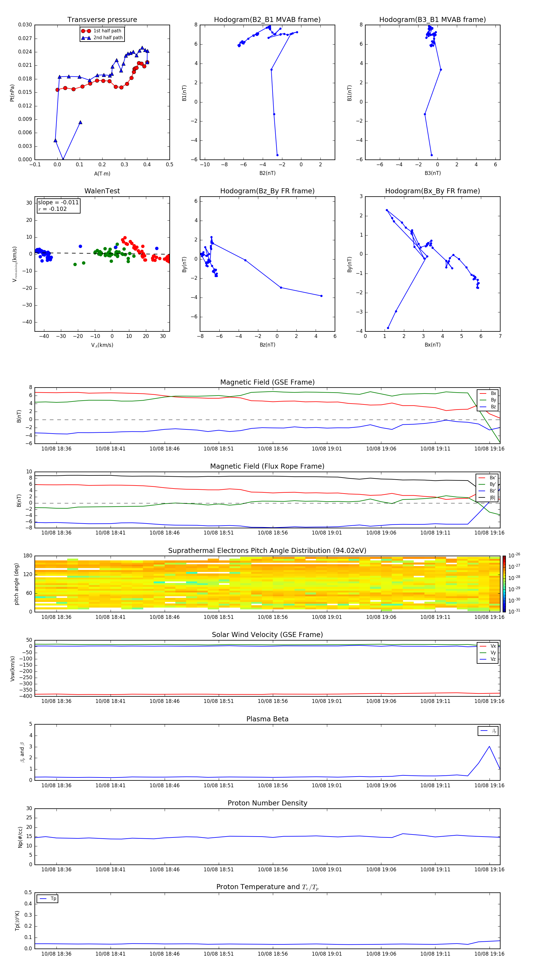Click 'Bx(nT)' x-axis label

[x=432, y=345]
